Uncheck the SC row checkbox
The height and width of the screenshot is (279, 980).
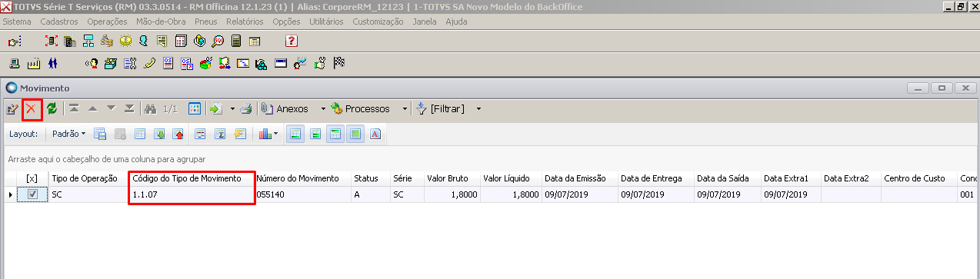click(x=32, y=195)
